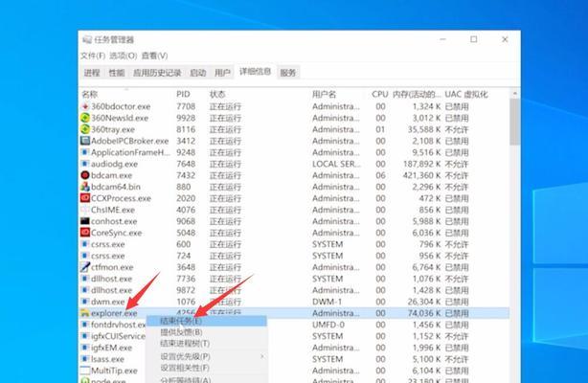Click the ctfmon.exe pen icon
Image resolution: width=588 pixels, height=383 pixels.
pyautogui.click(x=85, y=267)
